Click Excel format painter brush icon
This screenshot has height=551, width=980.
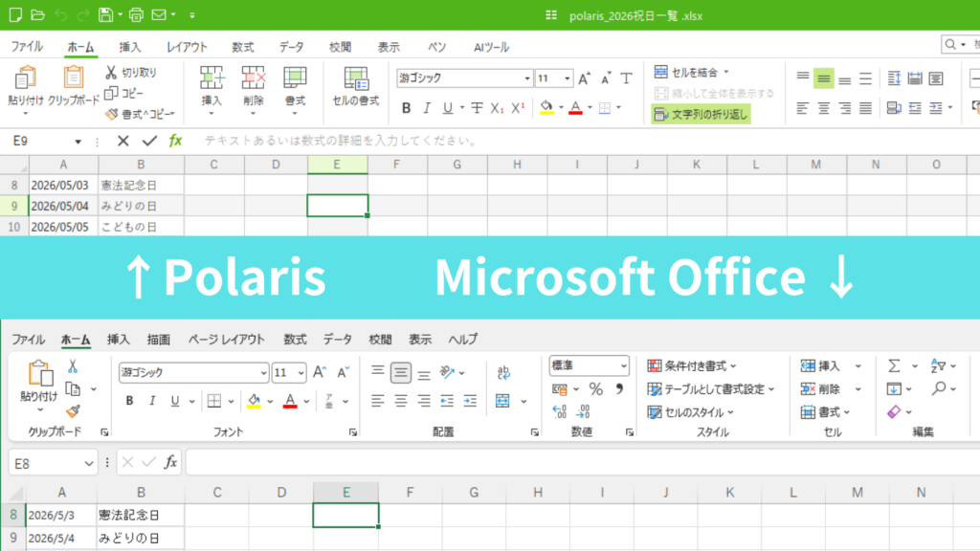coord(73,411)
